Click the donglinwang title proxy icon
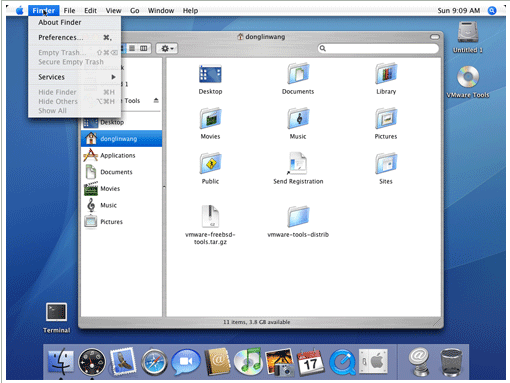 [x=240, y=37]
